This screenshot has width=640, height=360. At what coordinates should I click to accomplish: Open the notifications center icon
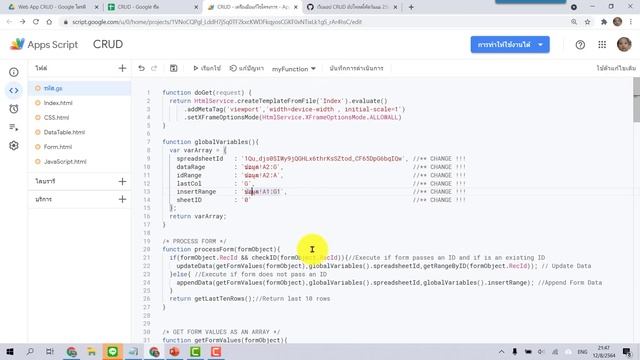tap(627, 351)
